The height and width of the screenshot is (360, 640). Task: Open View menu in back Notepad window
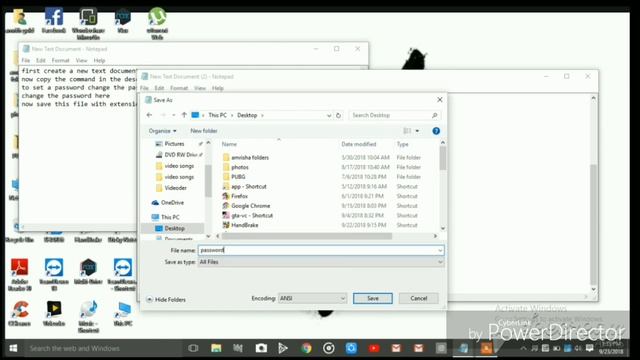(x=81, y=60)
